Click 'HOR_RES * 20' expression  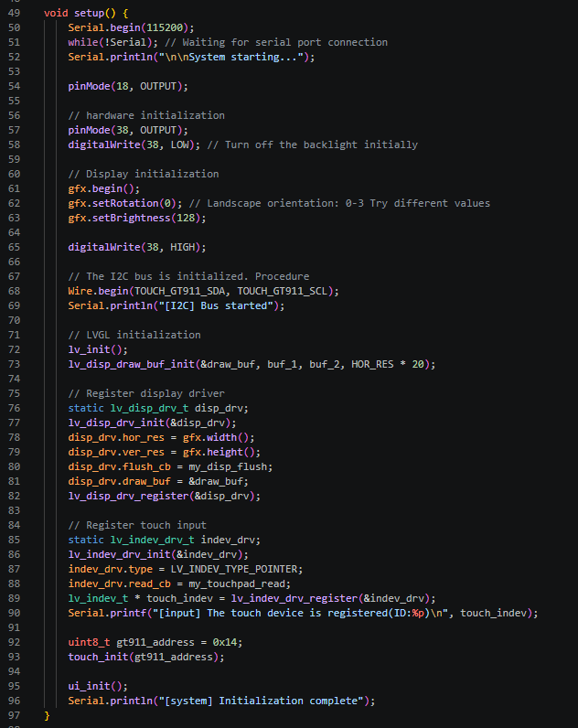388,365
